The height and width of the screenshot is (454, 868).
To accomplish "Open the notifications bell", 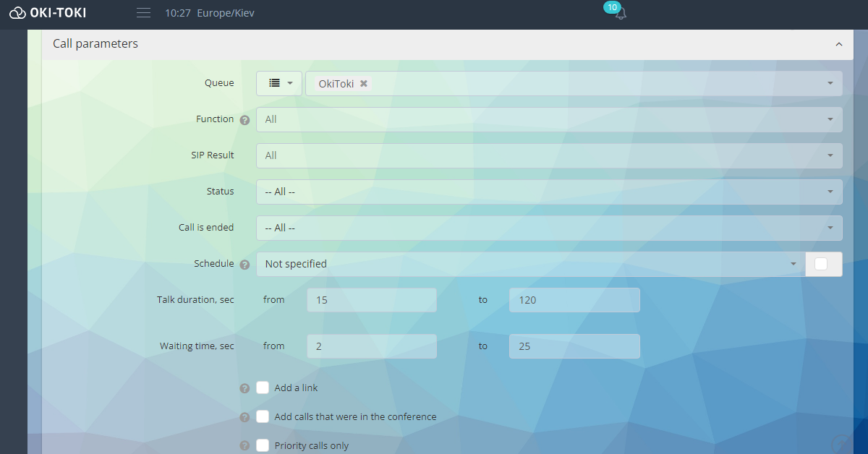I will pyautogui.click(x=620, y=14).
